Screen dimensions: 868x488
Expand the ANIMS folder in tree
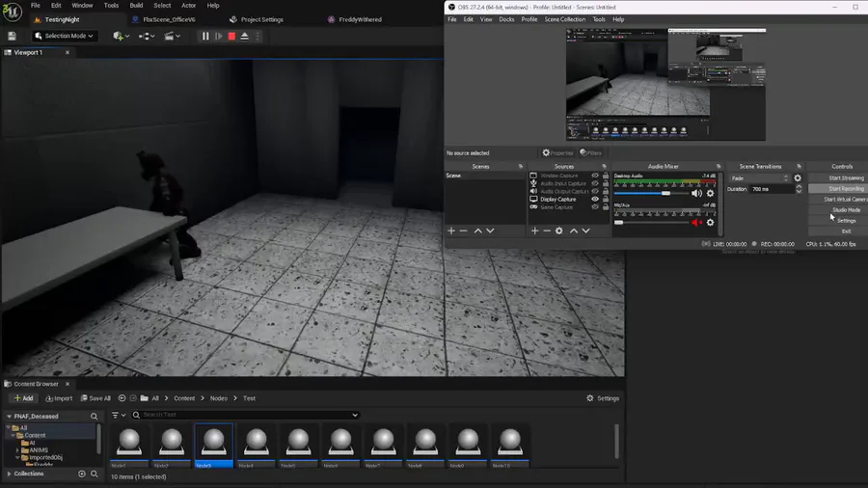(17, 450)
